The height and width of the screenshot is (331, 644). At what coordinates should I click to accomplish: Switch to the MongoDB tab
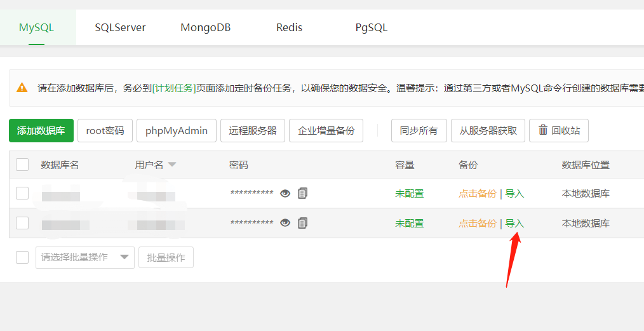pyautogui.click(x=205, y=28)
